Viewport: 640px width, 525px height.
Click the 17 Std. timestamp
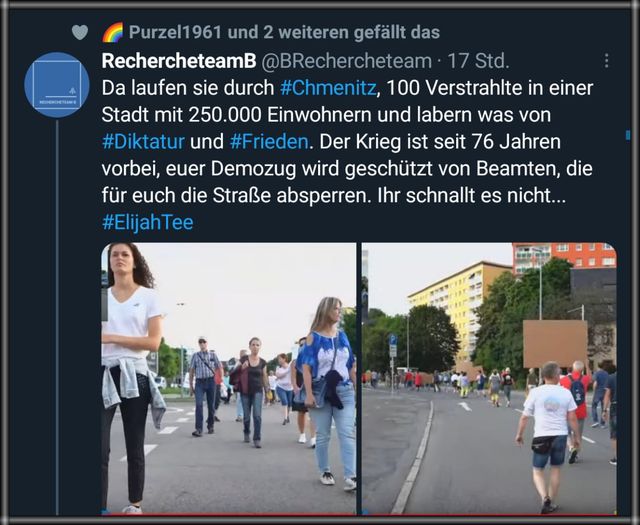(478, 61)
